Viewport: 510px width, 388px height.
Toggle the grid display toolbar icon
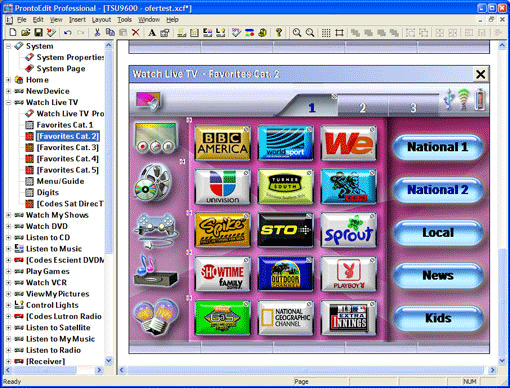(326, 32)
